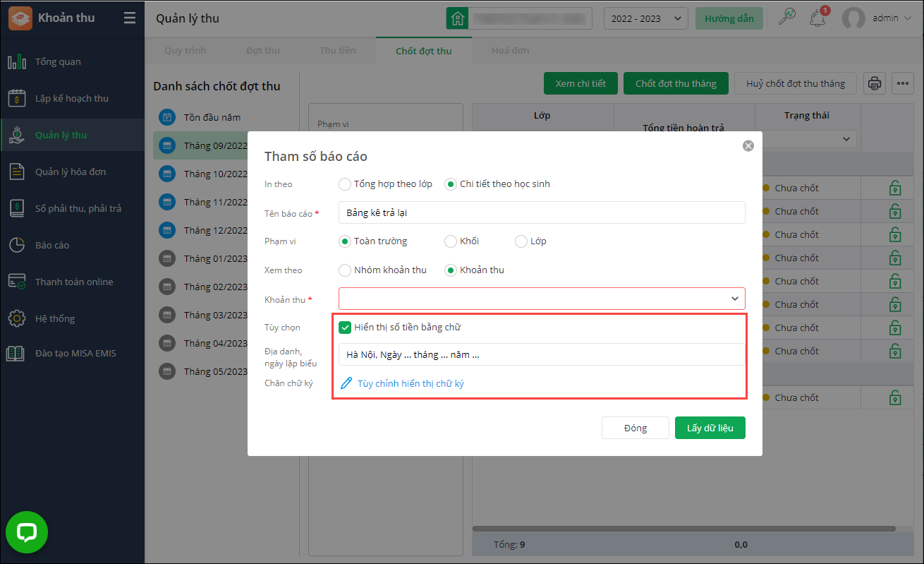The height and width of the screenshot is (564, 924).
Task: Open the 2022 - 2023 school year dropdown
Action: (x=646, y=18)
